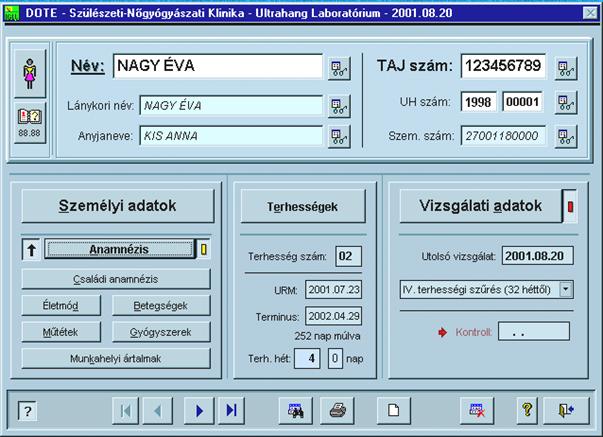Click the Anamnézis button
This screenshot has width=603, height=437.
point(119,249)
